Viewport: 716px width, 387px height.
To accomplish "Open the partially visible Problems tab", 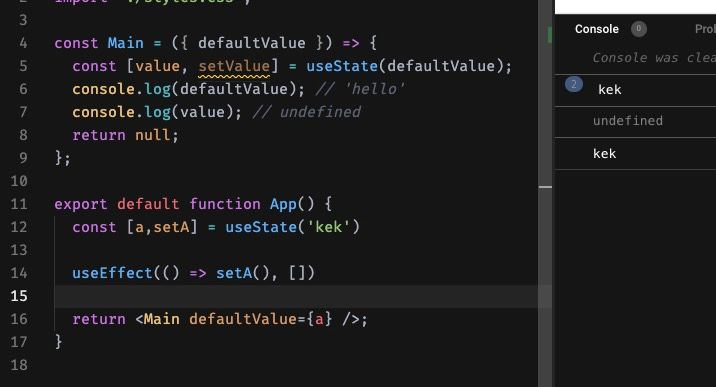I will tap(705, 29).
